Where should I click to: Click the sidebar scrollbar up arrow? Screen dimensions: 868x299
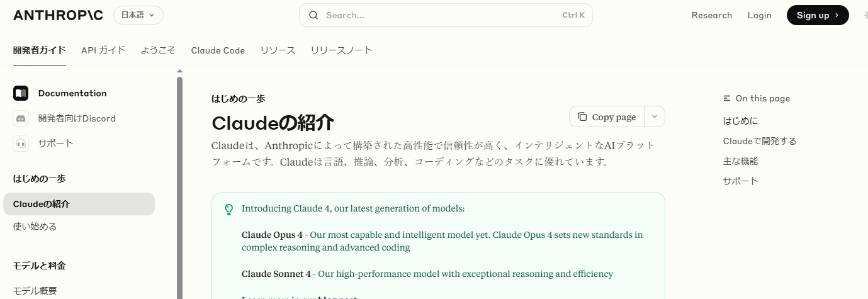point(179,71)
